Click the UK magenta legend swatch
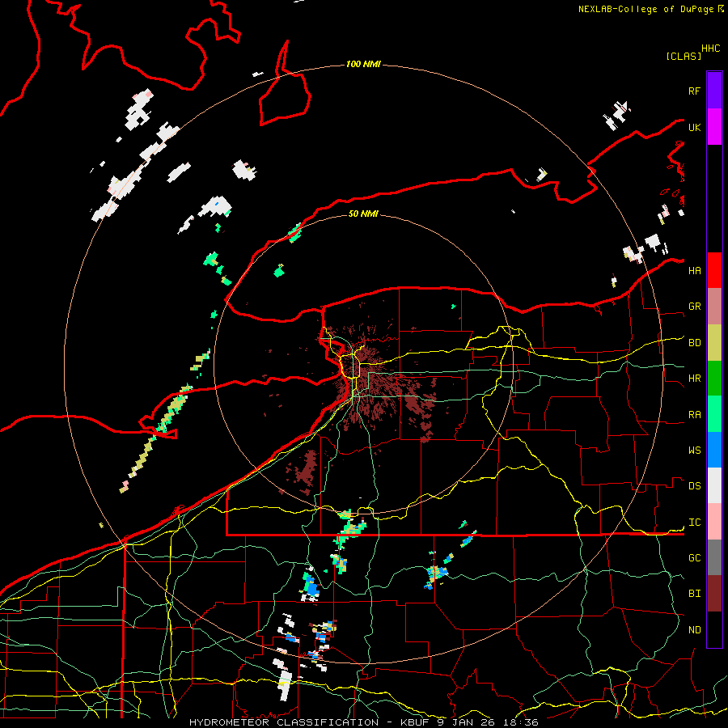The height and width of the screenshot is (728, 728). (x=714, y=127)
